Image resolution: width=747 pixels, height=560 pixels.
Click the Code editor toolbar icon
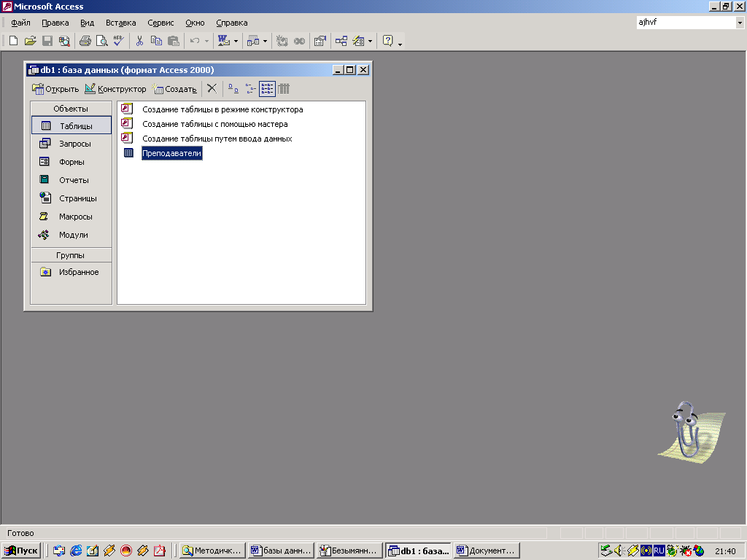[282, 41]
